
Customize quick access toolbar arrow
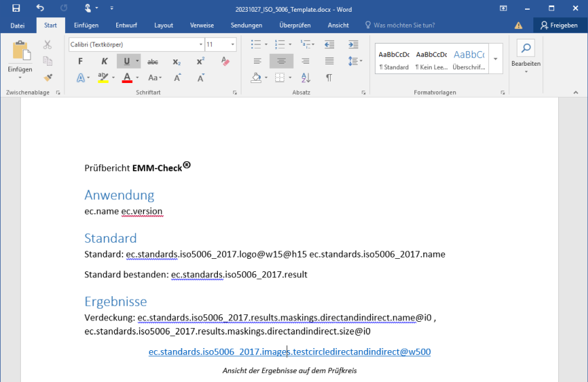point(112,8)
